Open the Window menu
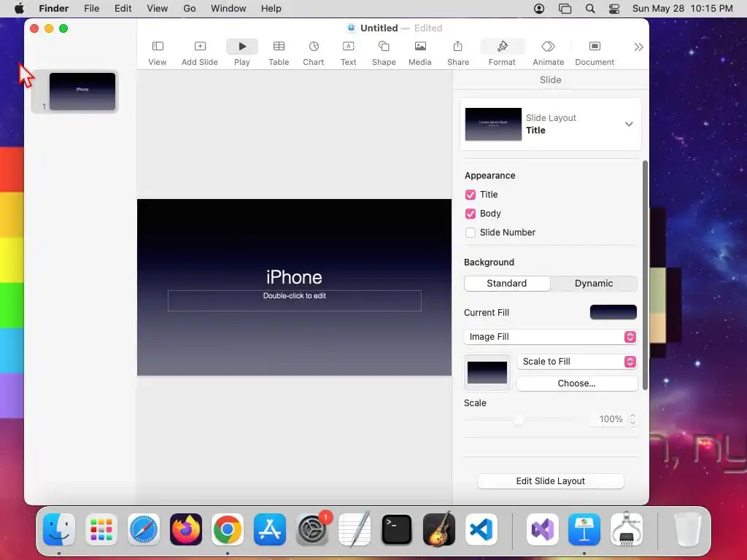The height and width of the screenshot is (560, 747). (x=228, y=9)
